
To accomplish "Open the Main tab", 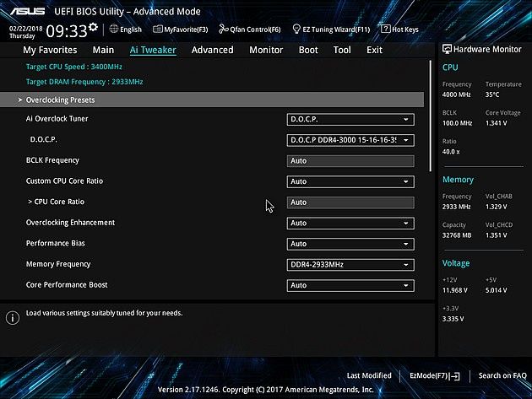I will (x=103, y=50).
